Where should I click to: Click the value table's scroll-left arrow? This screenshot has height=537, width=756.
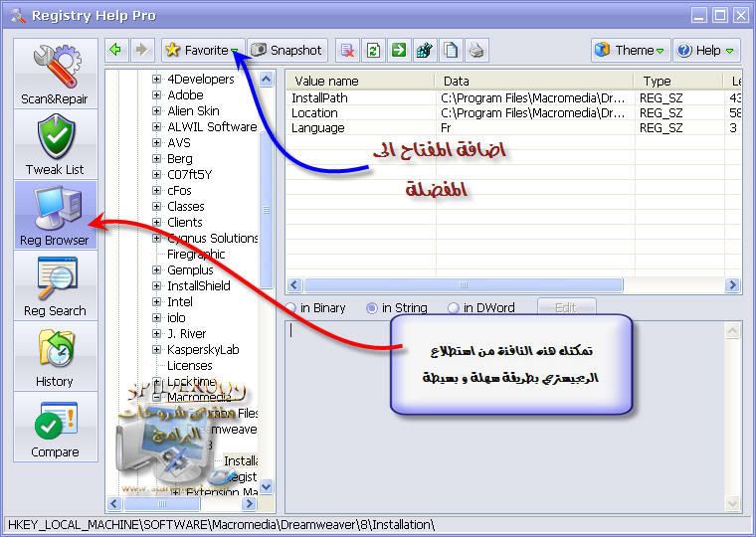(x=294, y=284)
